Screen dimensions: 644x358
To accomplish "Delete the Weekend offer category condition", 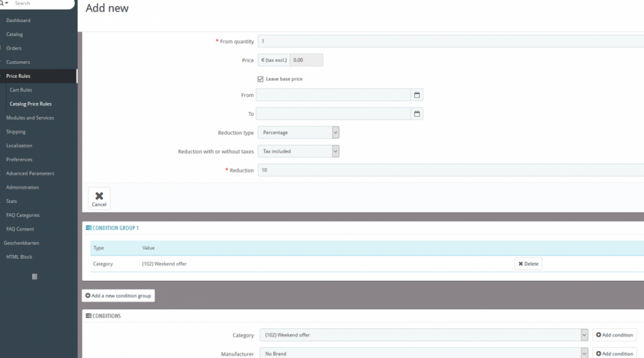I will click(528, 264).
